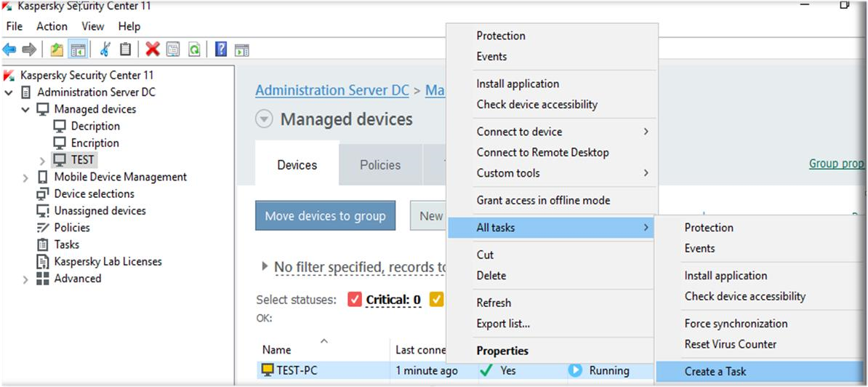Expand the Mobile Device Management node arrow

(25, 177)
